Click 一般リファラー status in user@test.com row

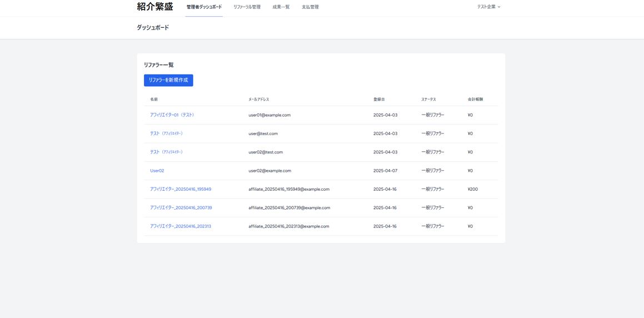[432, 133]
